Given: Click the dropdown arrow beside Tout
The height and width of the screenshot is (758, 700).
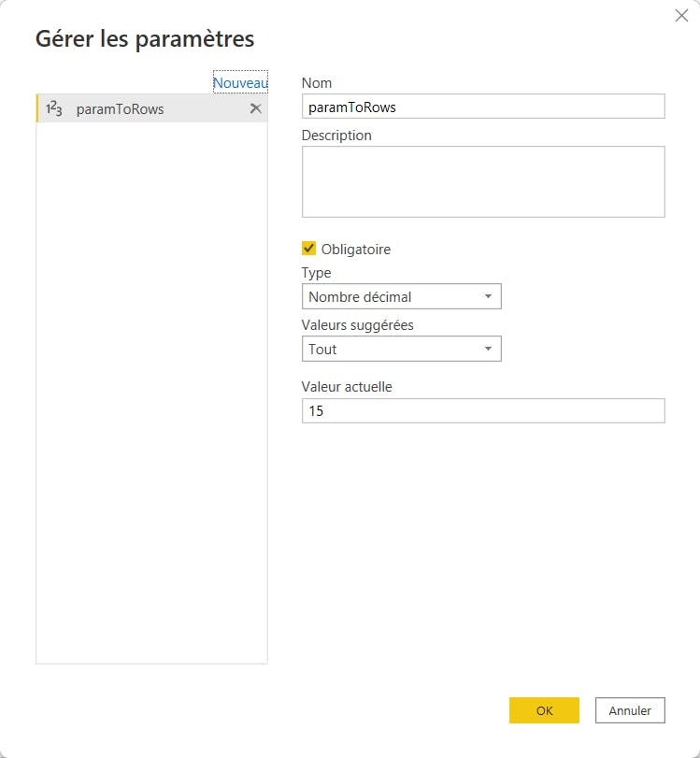Looking at the screenshot, I should (490, 349).
